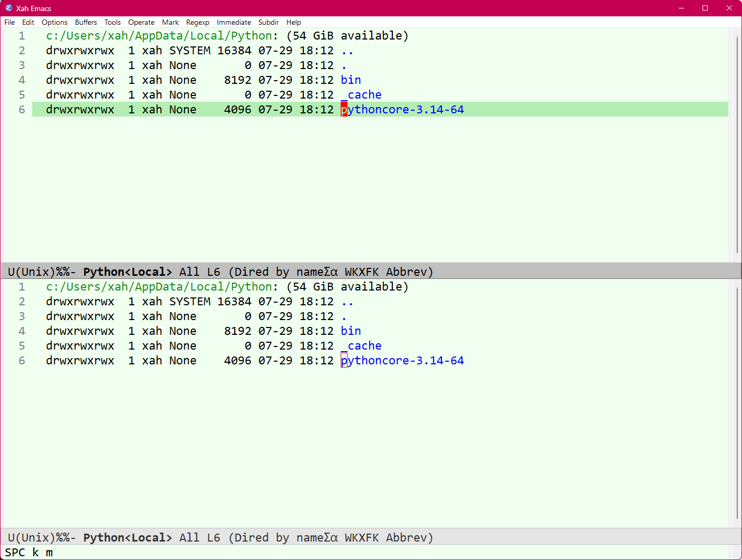Click 'Abbrev' minor mode in the top mode line
Image resolution: width=742 pixels, height=560 pixels.
406,272
